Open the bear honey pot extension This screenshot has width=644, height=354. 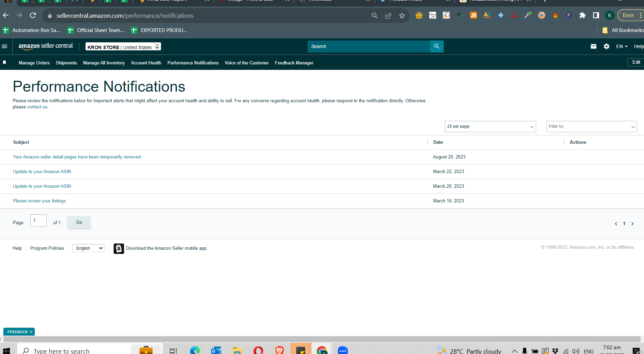coord(419,15)
